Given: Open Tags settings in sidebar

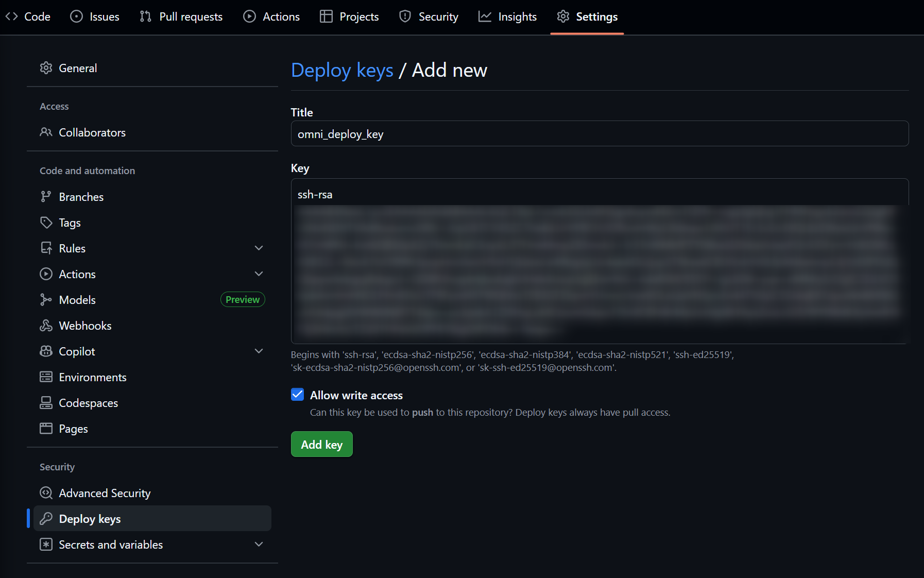Looking at the screenshot, I should click(152, 223).
